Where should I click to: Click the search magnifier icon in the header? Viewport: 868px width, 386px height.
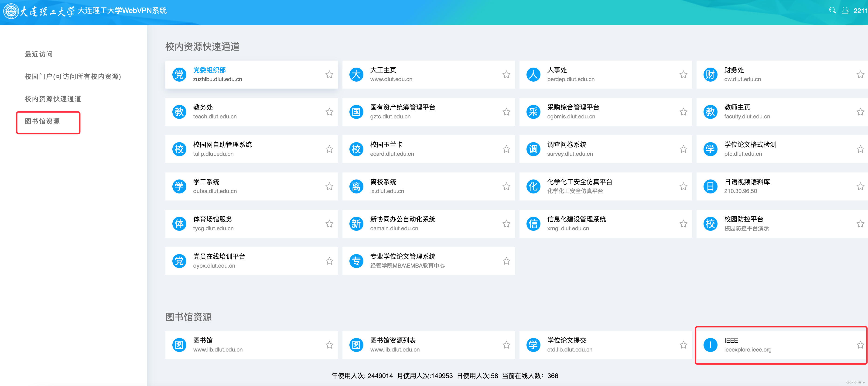click(832, 10)
